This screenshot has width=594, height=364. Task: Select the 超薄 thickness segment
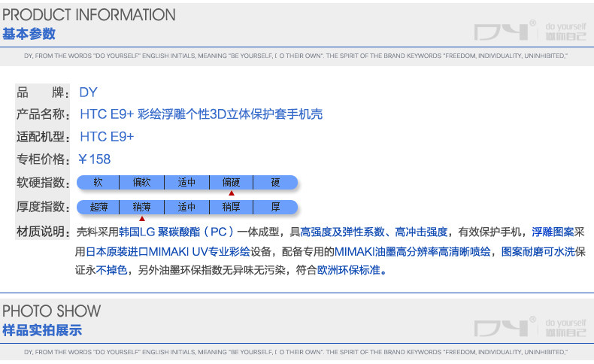[x=98, y=207]
